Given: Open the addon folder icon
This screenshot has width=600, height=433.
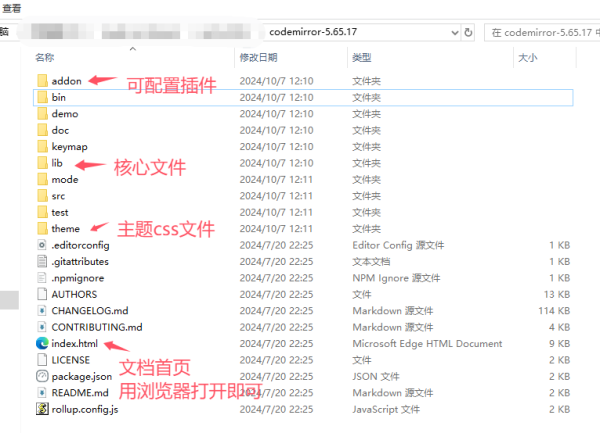Looking at the screenshot, I should pos(42,81).
